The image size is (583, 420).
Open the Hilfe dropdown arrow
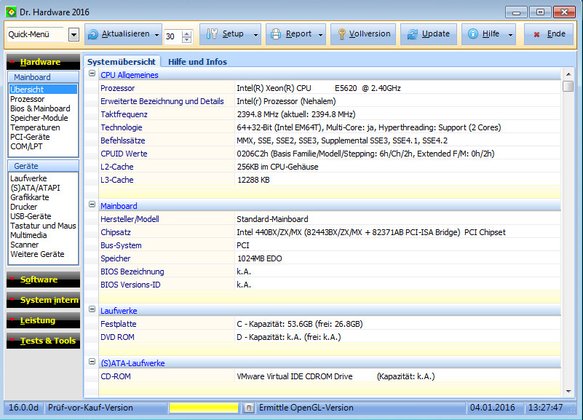510,35
